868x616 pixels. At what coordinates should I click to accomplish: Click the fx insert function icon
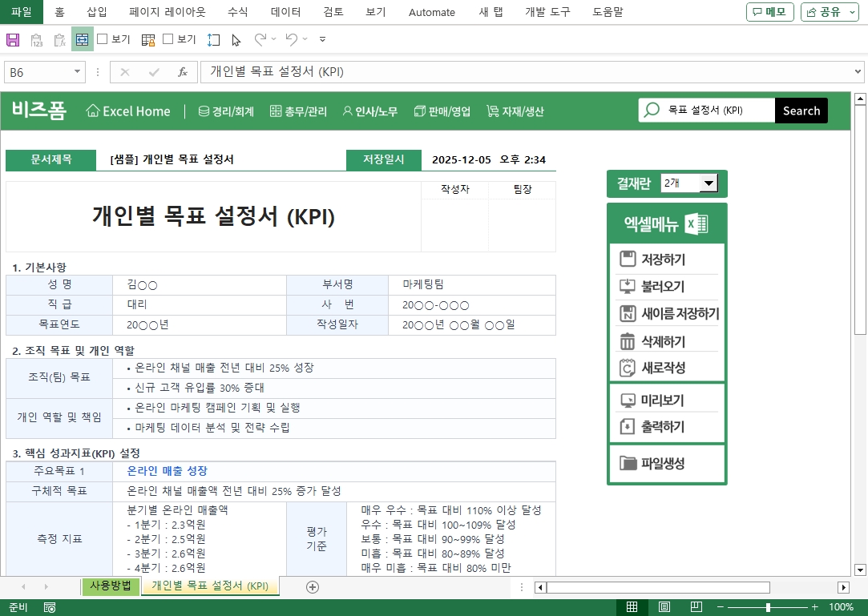(x=183, y=72)
